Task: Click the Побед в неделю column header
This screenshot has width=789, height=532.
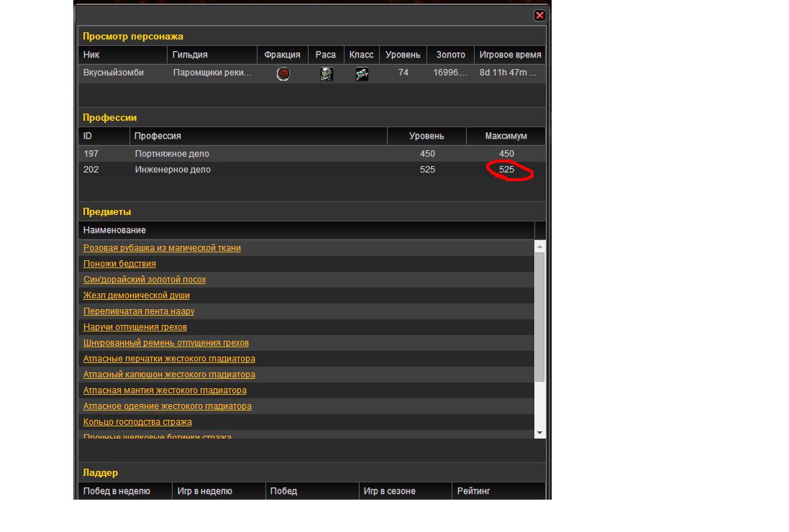Action: (x=125, y=491)
